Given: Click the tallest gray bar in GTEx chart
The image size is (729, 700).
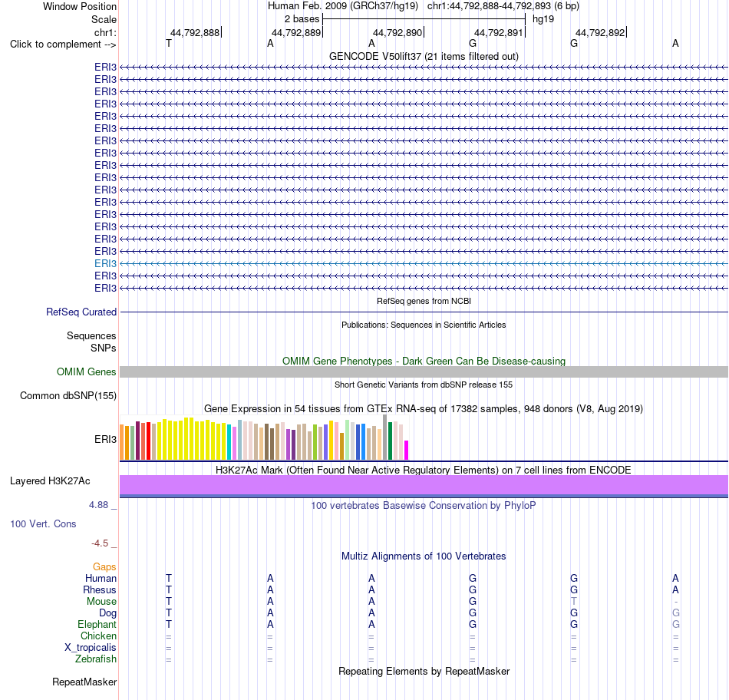Looking at the screenshot, I should pyautogui.click(x=385, y=438).
